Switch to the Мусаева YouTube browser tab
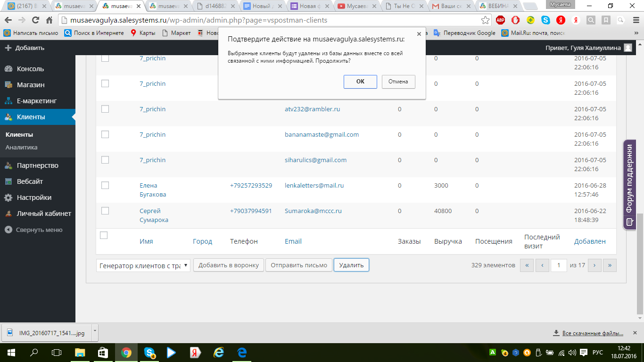 pyautogui.click(x=356, y=7)
